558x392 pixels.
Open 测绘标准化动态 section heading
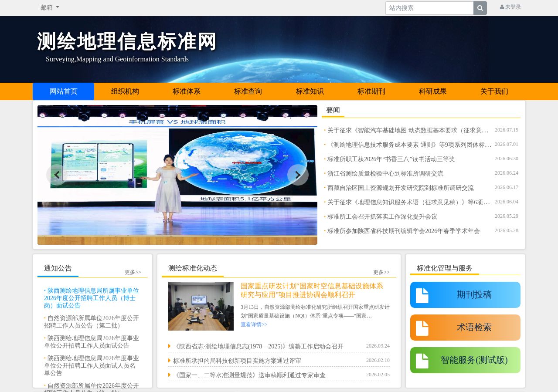[x=193, y=268]
